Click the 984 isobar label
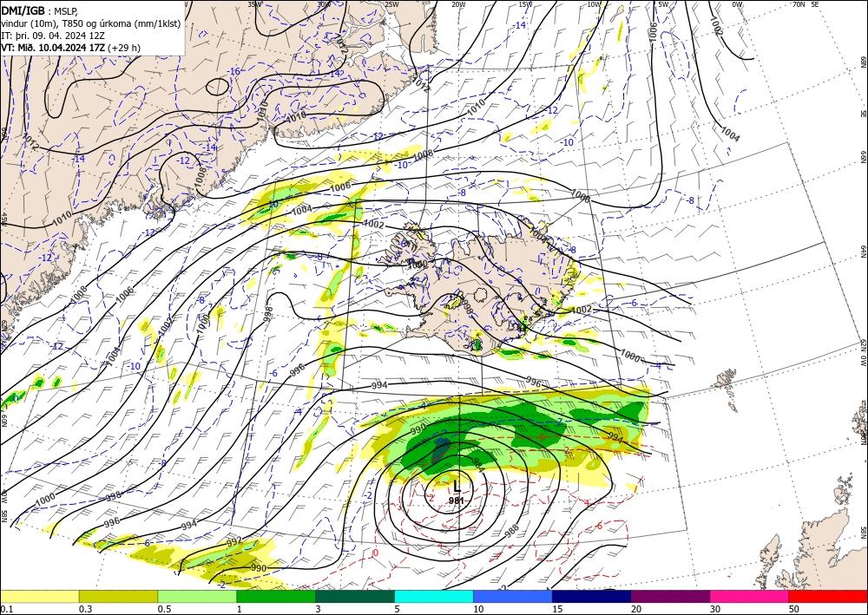The image size is (868, 615). 478,465
